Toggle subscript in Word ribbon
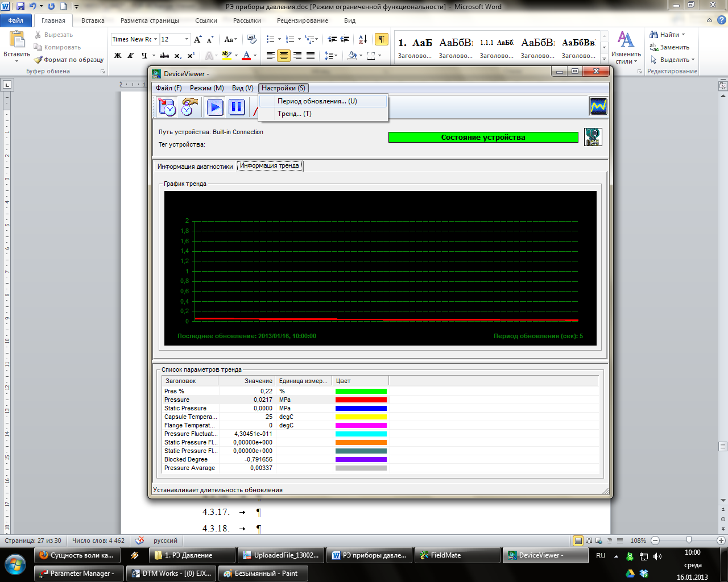 point(178,56)
